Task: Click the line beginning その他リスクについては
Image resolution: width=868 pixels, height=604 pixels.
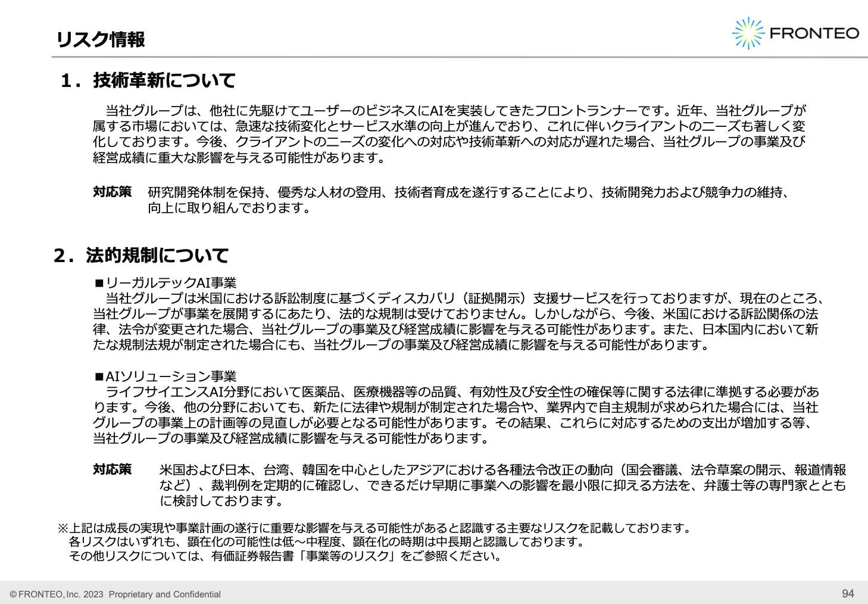Action: 286,556
